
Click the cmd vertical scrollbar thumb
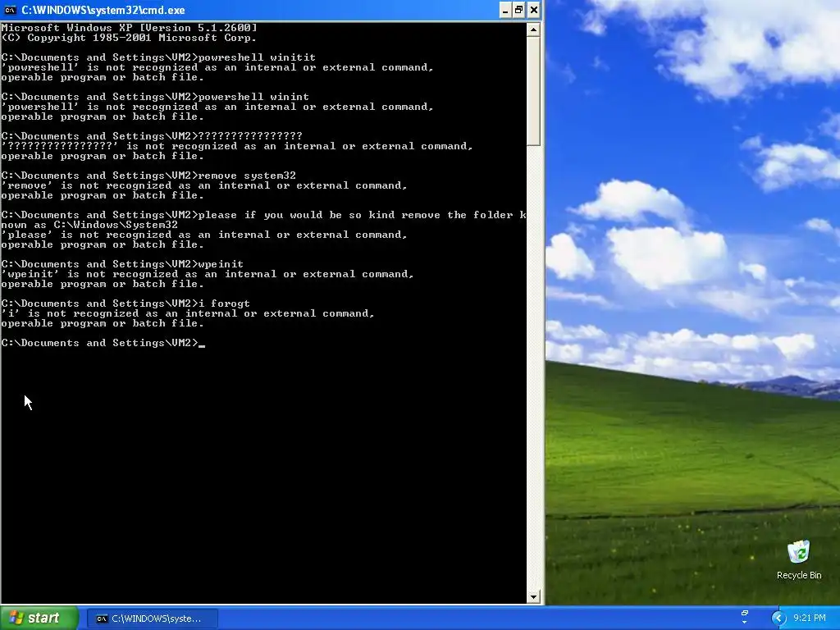pos(533,91)
